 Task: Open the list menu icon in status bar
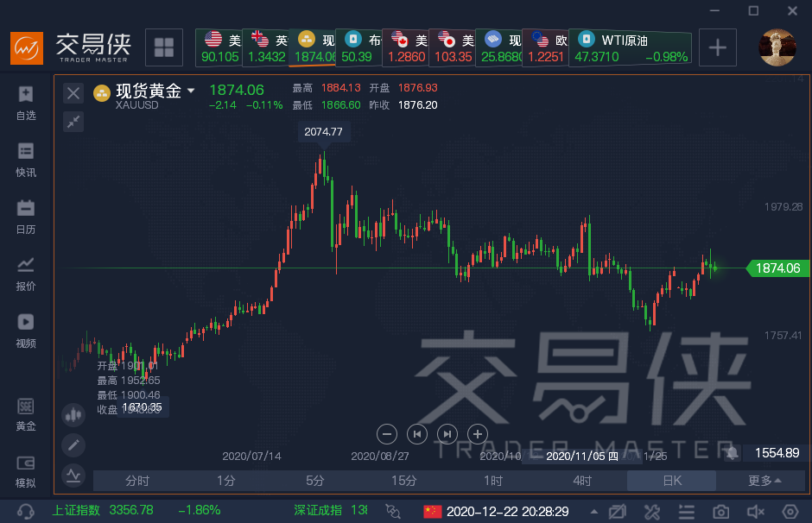click(687, 512)
